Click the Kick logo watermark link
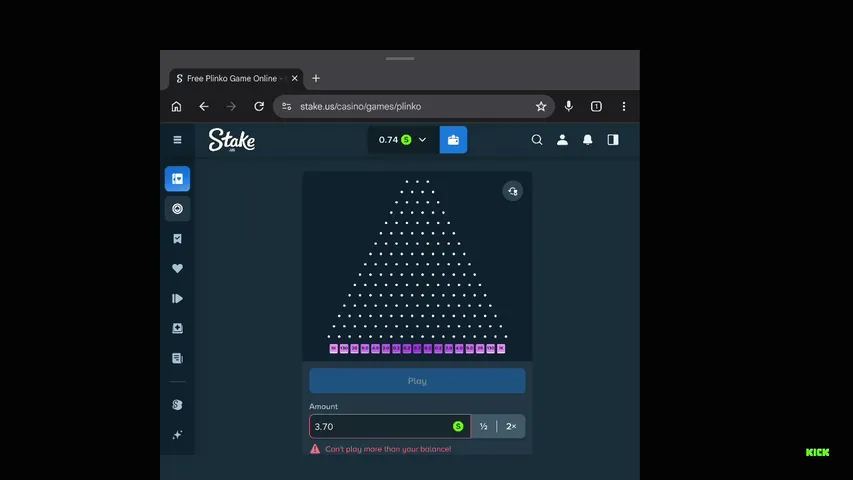The image size is (853, 480). (817, 452)
